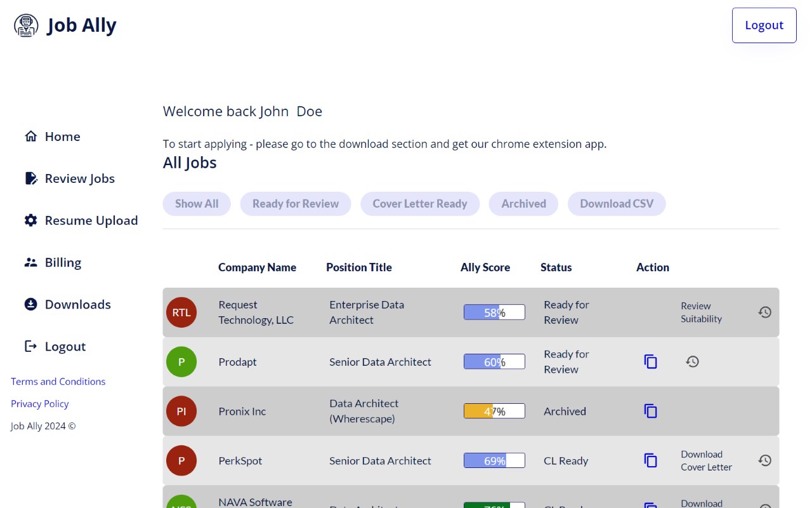Select Senior Data Architect title for Prodapt

[x=380, y=362]
